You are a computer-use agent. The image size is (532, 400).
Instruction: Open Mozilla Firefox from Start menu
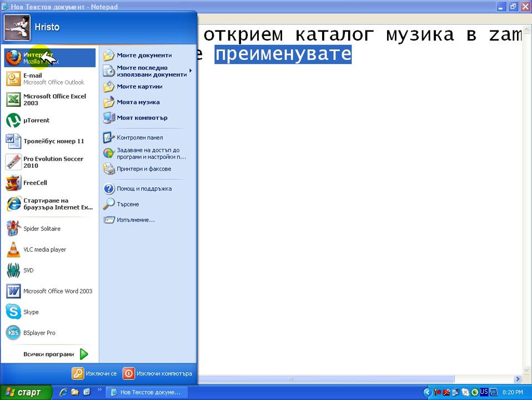pyautogui.click(x=49, y=58)
